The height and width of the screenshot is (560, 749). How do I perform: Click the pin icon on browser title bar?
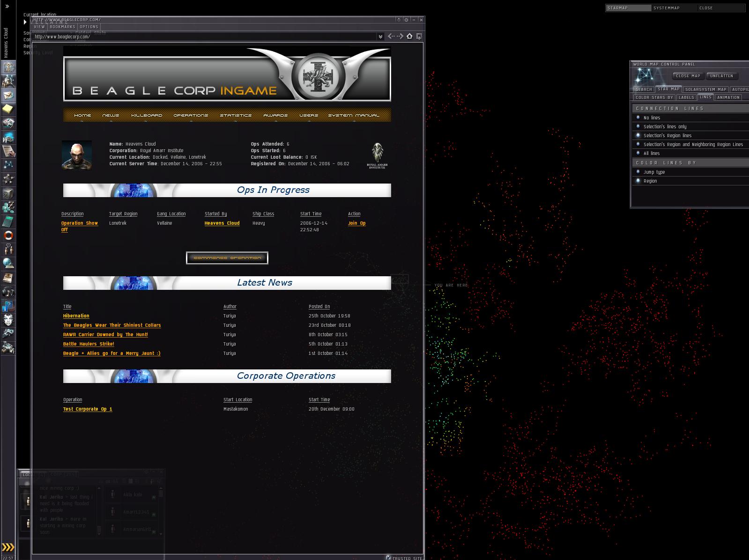(406, 20)
